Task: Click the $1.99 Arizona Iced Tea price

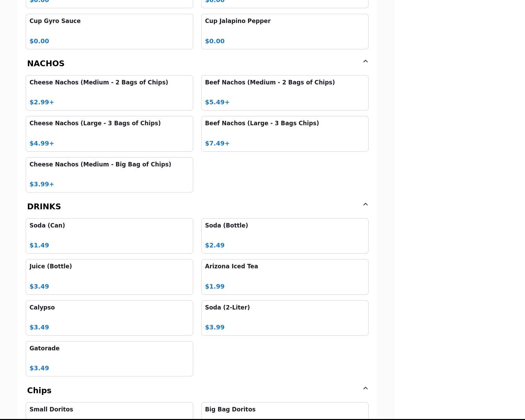Action: [215, 287]
